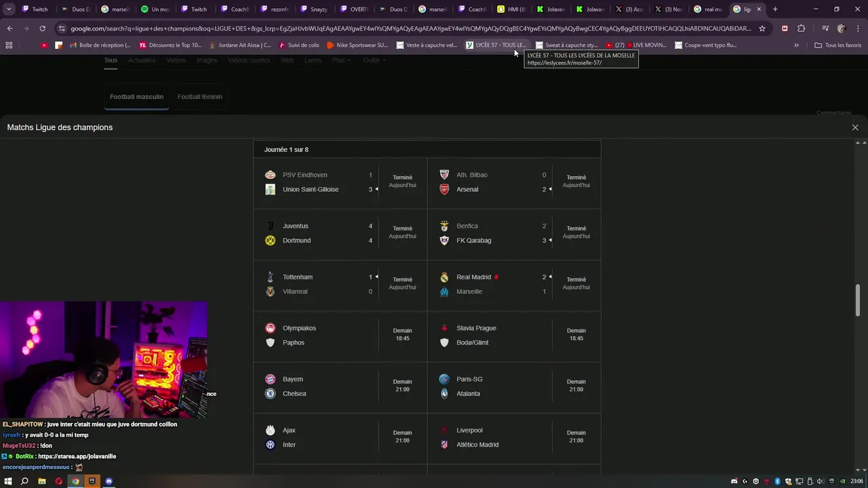Switch to the OVERT browser tab
Viewport: 868px width, 488px height.
pyautogui.click(x=353, y=9)
